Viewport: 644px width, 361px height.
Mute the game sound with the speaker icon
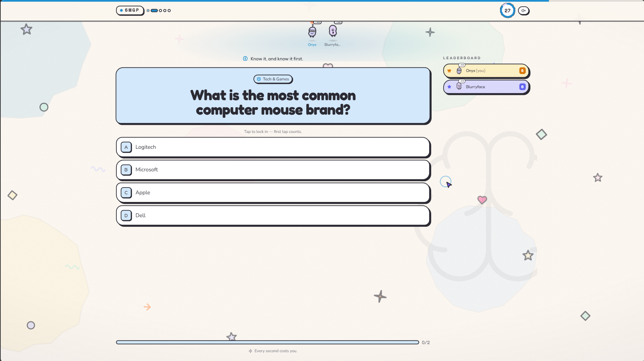pyautogui.click(x=524, y=11)
